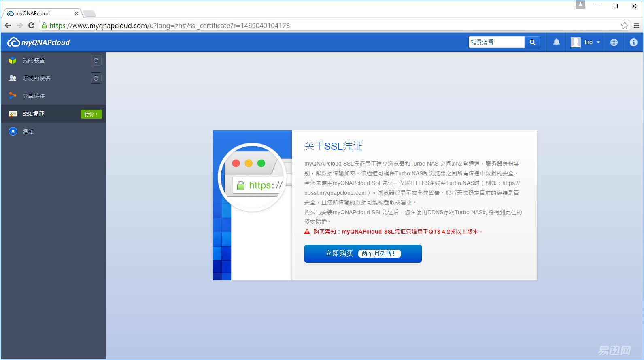This screenshot has height=360, width=644.
Task: Refresh the 好友的设备 list
Action: (96, 78)
